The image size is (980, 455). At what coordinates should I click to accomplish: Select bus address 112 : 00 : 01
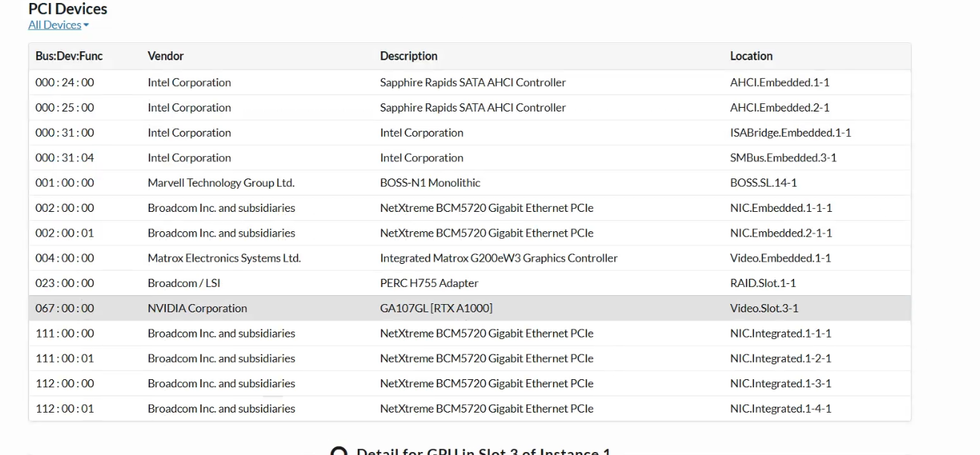tap(65, 409)
